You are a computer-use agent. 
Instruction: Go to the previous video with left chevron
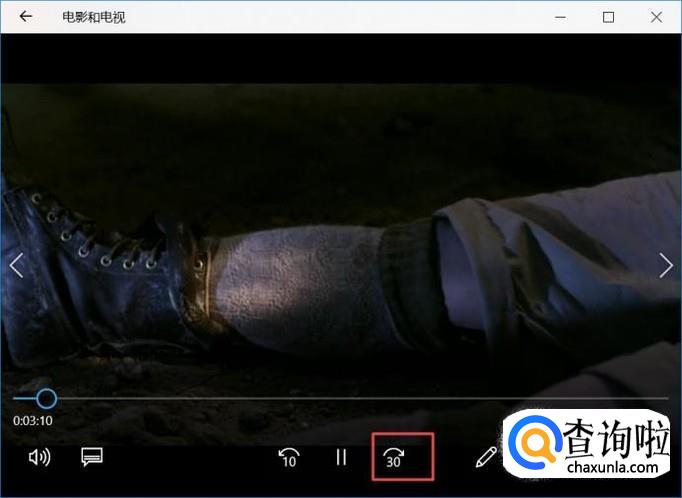click(x=17, y=265)
